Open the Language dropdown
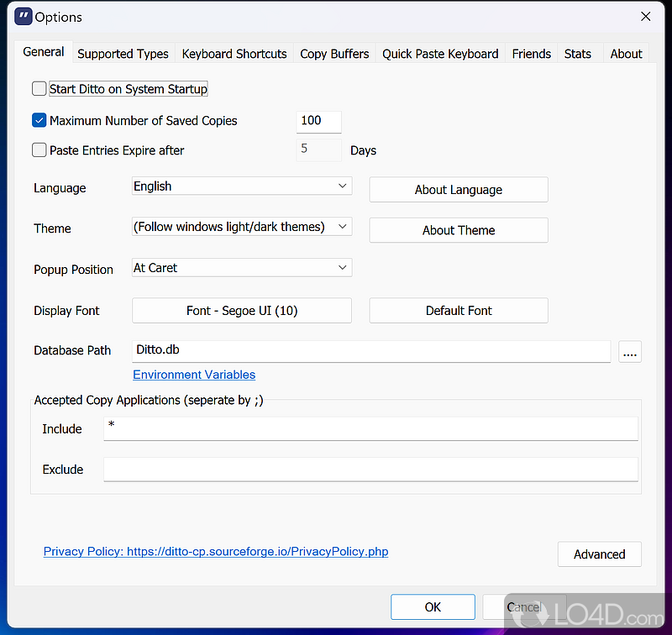Viewport: 672px width, 635px height. (343, 186)
